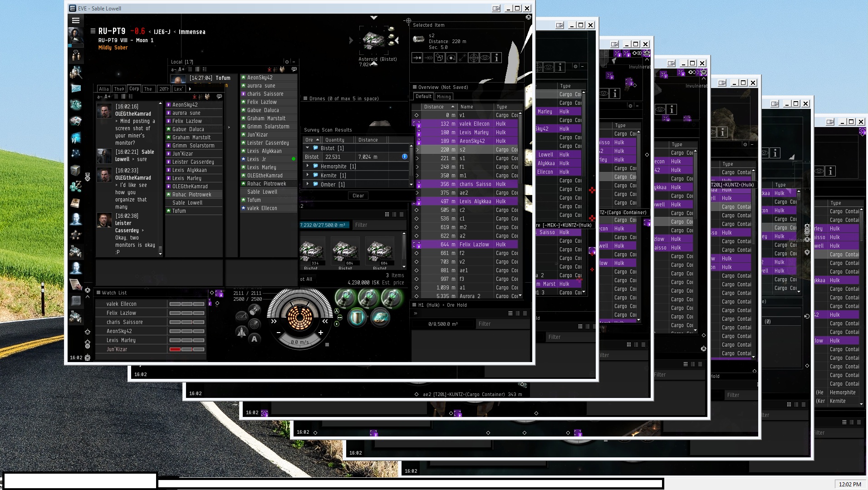Click the Open Cargo icon for s2
The height and width of the screenshot is (490, 868).
click(440, 58)
